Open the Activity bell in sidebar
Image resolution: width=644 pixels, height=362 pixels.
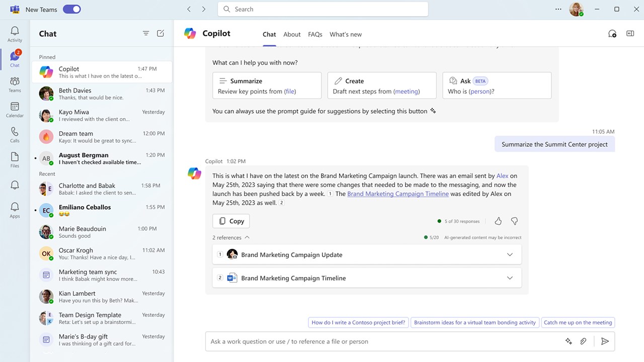tap(15, 34)
